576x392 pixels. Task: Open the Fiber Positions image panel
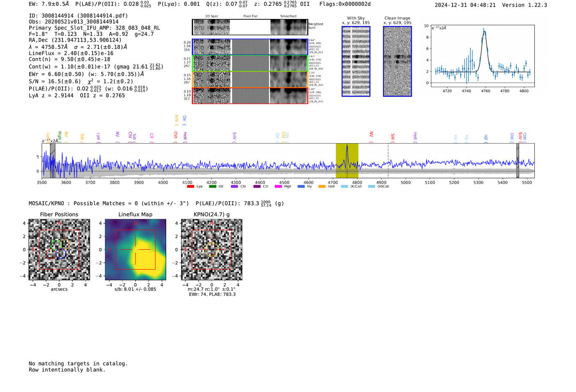click(x=59, y=250)
